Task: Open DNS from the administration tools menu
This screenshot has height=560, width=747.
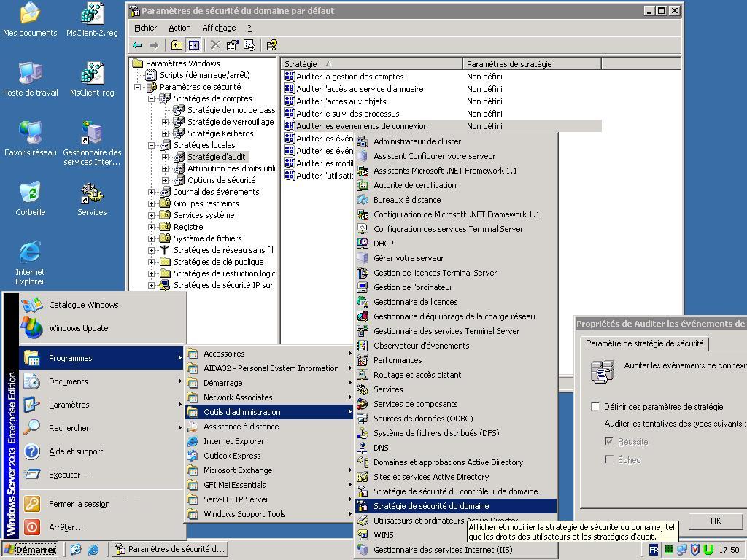Action: coord(456,448)
